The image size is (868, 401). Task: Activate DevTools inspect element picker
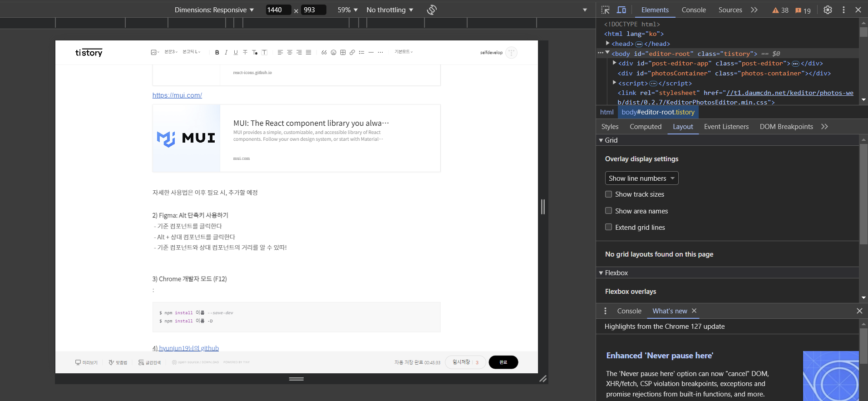click(x=605, y=10)
